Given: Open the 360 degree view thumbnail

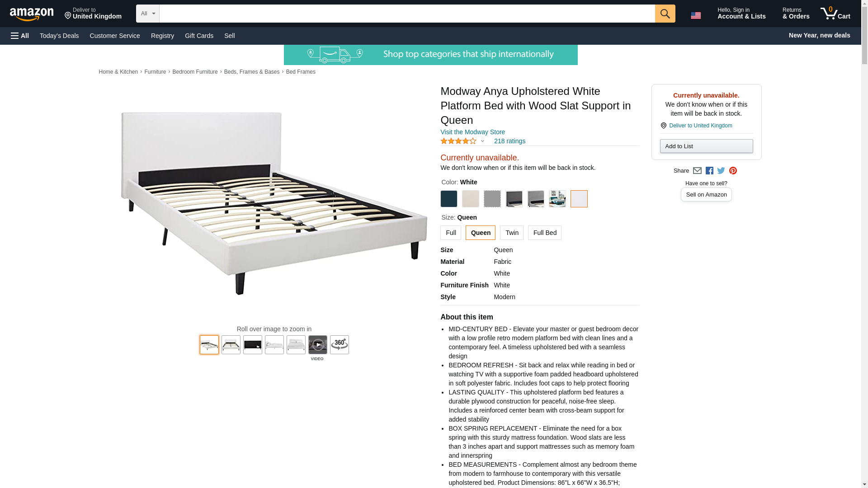Looking at the screenshot, I should [x=339, y=345].
